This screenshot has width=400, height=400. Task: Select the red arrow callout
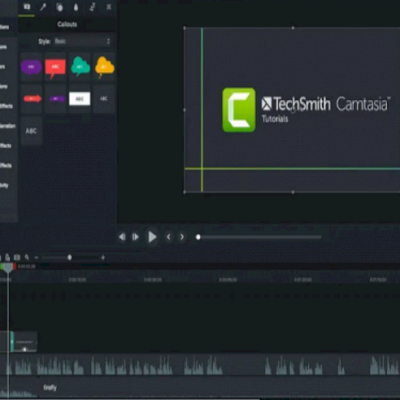32,99
